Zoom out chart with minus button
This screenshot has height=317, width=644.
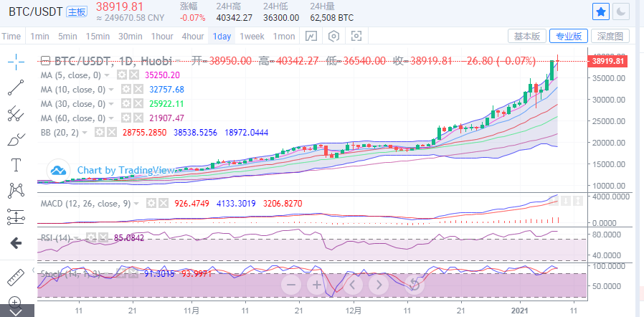291,285
